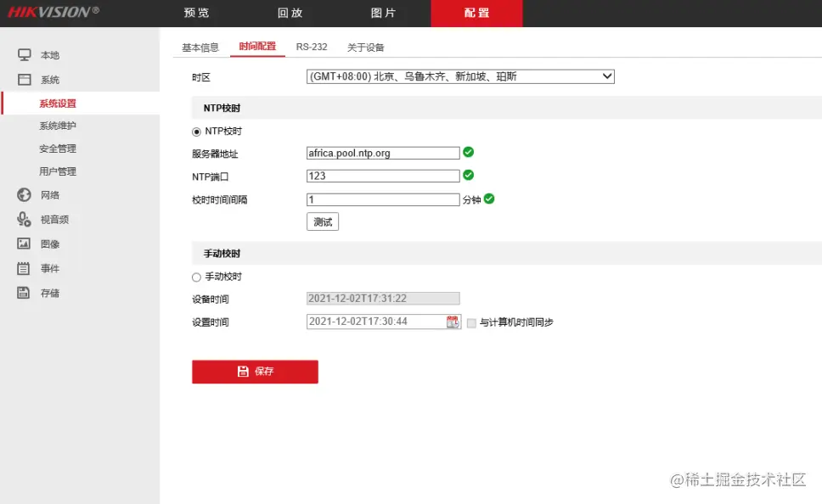Click the green check next to NTP port
The width and height of the screenshot is (822, 504).
(469, 175)
